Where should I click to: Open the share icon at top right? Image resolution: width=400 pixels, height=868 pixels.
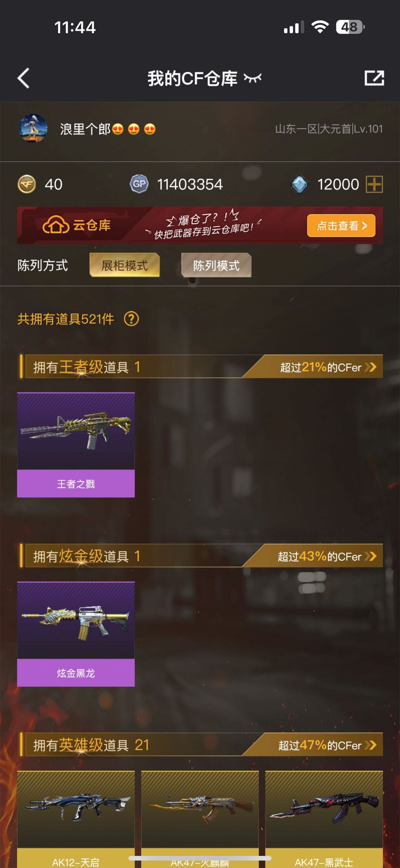(x=374, y=78)
